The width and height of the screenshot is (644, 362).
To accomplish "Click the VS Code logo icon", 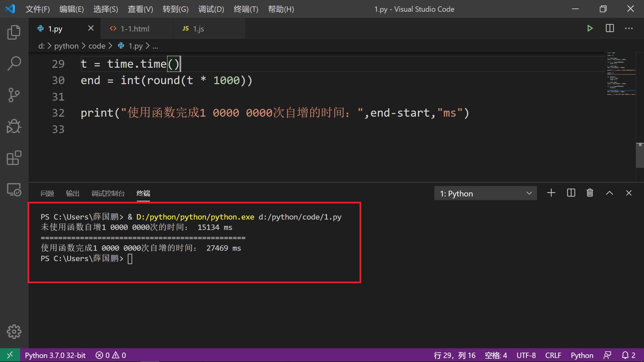I will pyautogui.click(x=10, y=9).
